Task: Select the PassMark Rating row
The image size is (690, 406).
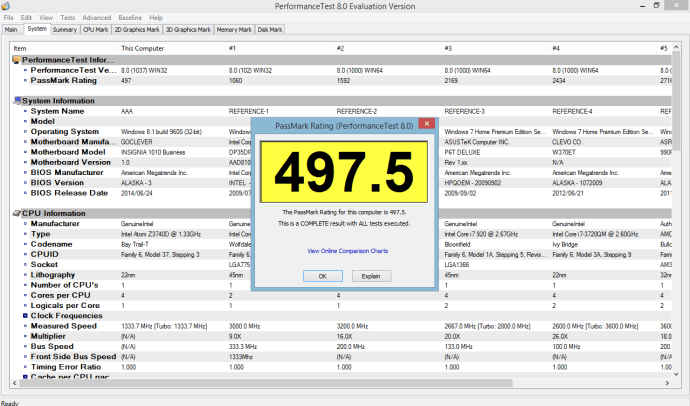Action: coord(341,80)
